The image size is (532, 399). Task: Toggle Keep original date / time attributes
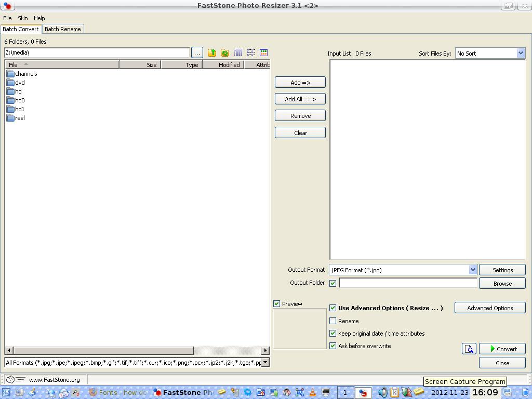(333, 334)
